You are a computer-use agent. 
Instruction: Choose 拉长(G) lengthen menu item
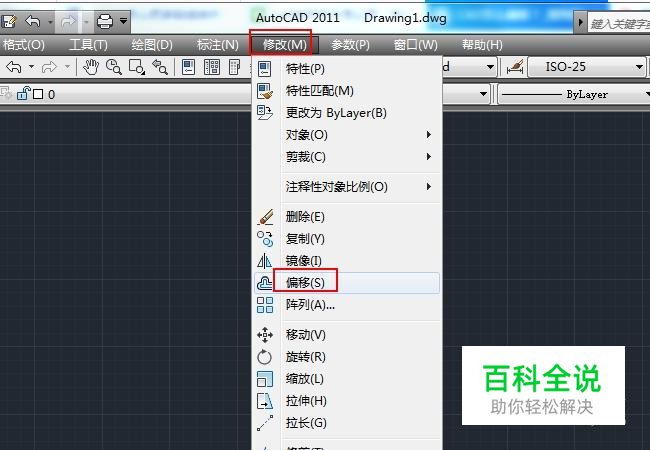(x=347, y=423)
